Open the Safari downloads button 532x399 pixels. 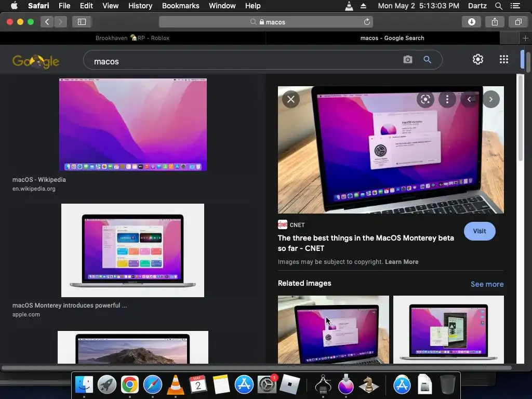[472, 22]
